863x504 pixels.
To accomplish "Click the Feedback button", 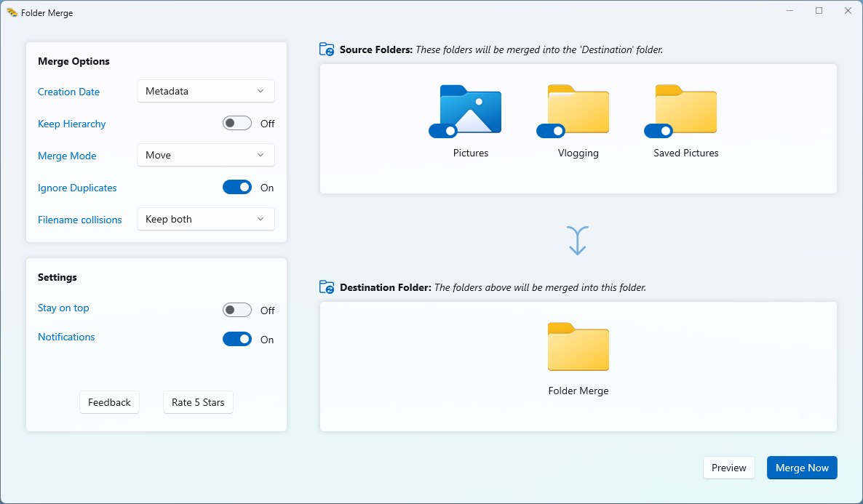I will [109, 401].
